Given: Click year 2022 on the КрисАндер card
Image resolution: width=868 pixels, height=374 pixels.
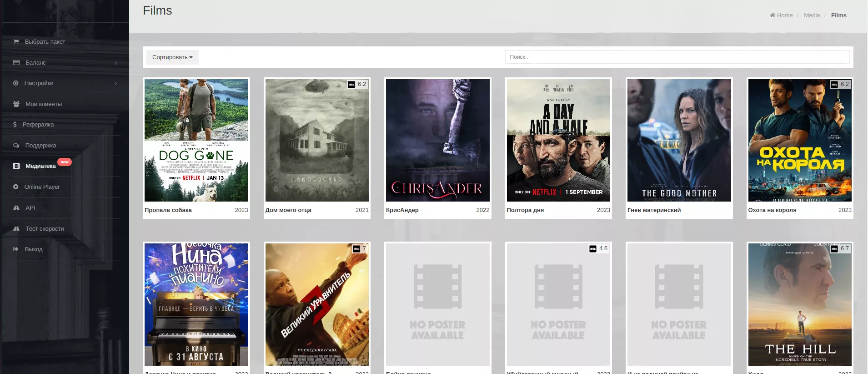Looking at the screenshot, I should pos(483,210).
